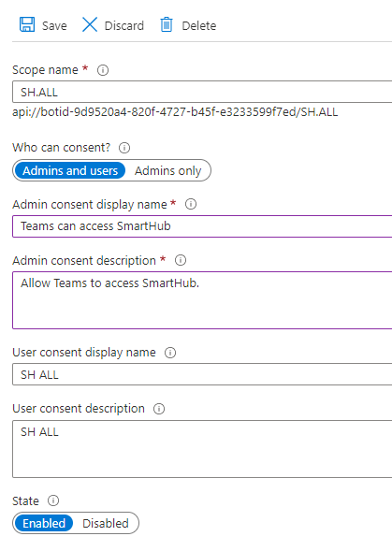Select Admins and users consent option
Viewport: 392px width, 551px height.
[x=70, y=170]
